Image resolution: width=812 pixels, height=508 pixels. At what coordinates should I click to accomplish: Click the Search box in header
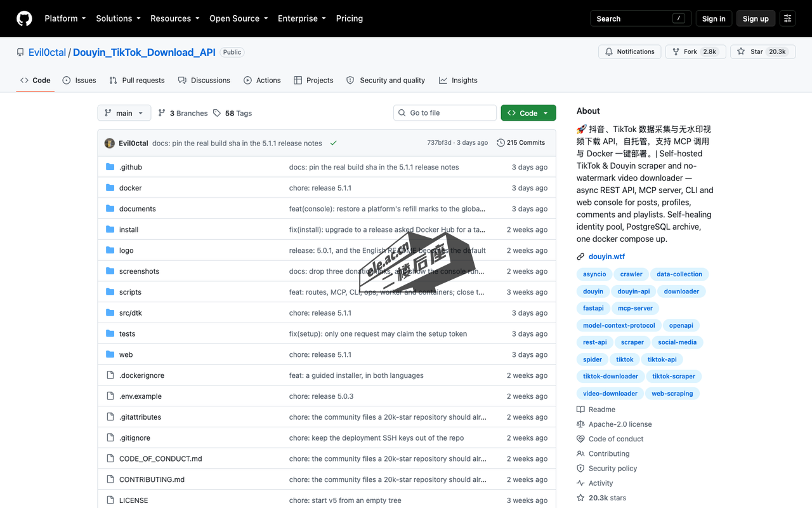click(641, 18)
